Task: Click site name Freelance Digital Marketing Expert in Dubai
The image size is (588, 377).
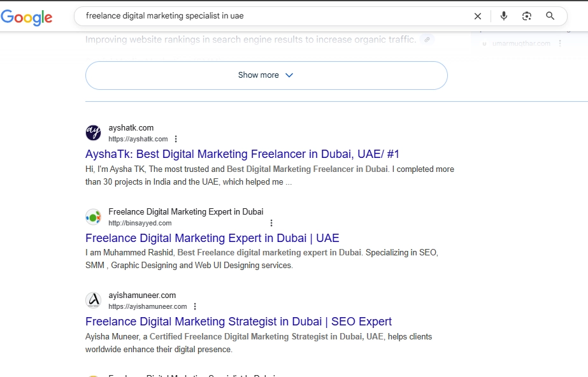Action: 185,211
